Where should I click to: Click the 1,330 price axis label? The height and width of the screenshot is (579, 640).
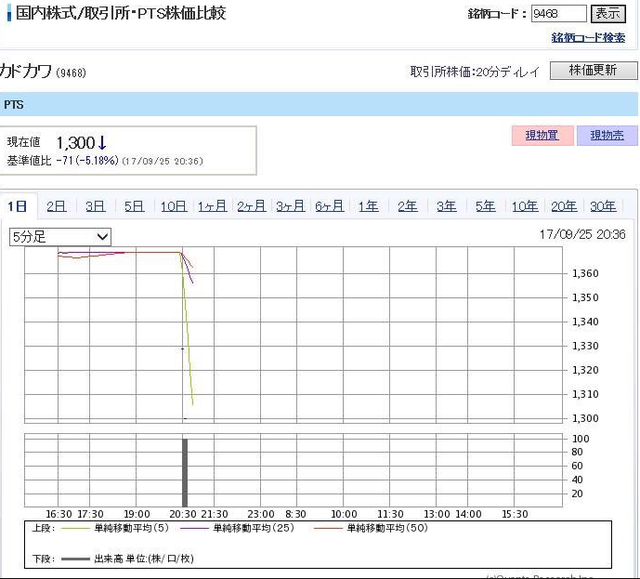point(585,346)
